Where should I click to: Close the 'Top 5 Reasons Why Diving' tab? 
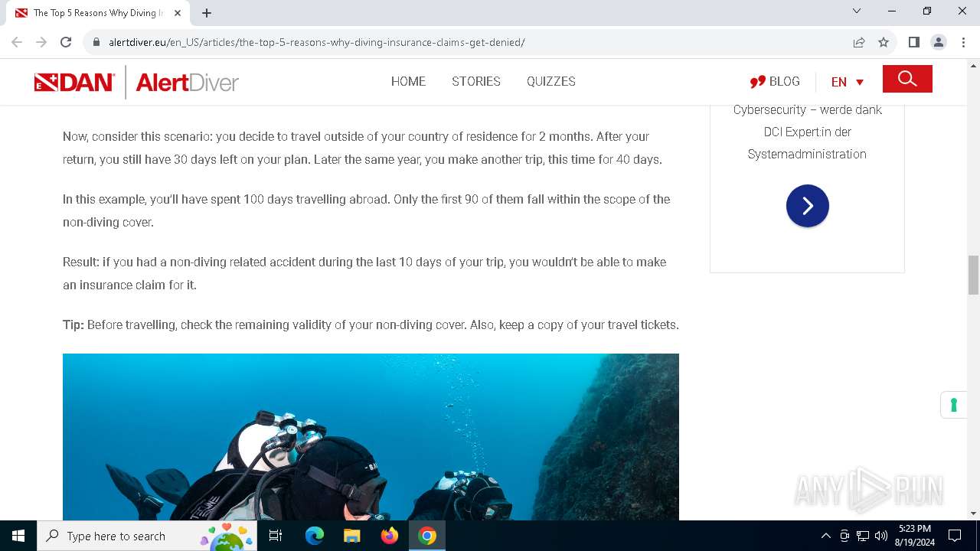click(178, 13)
